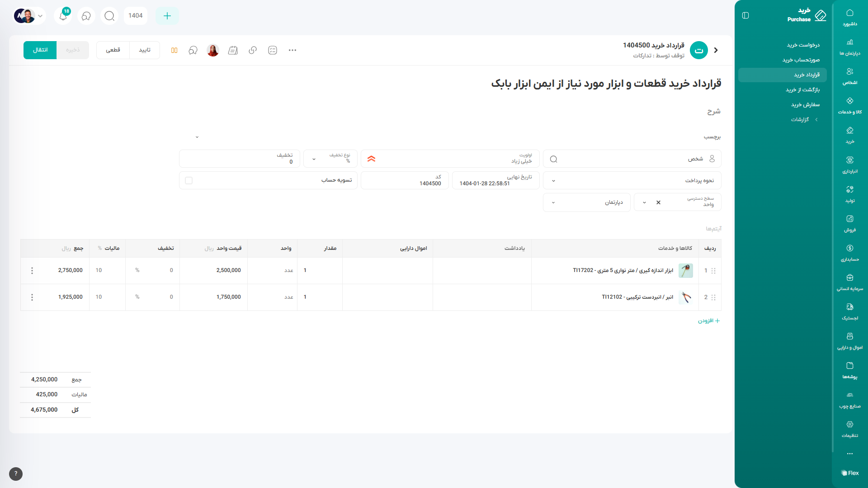
Task: Click the انتقال button
Action: pyautogui.click(x=40, y=50)
